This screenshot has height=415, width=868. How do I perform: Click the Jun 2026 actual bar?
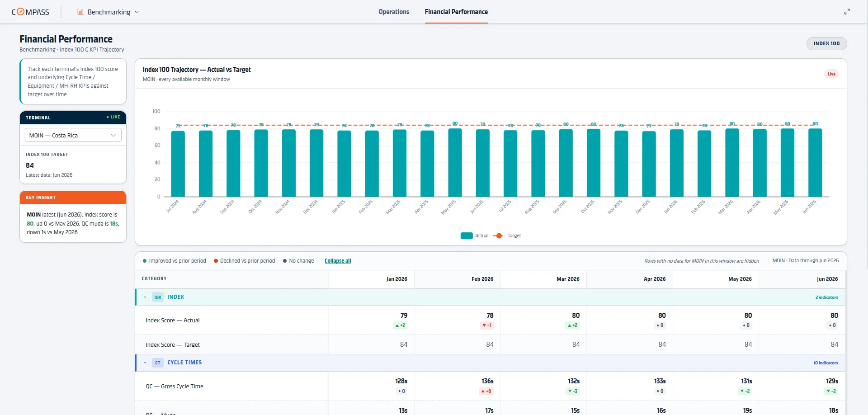pos(815,163)
